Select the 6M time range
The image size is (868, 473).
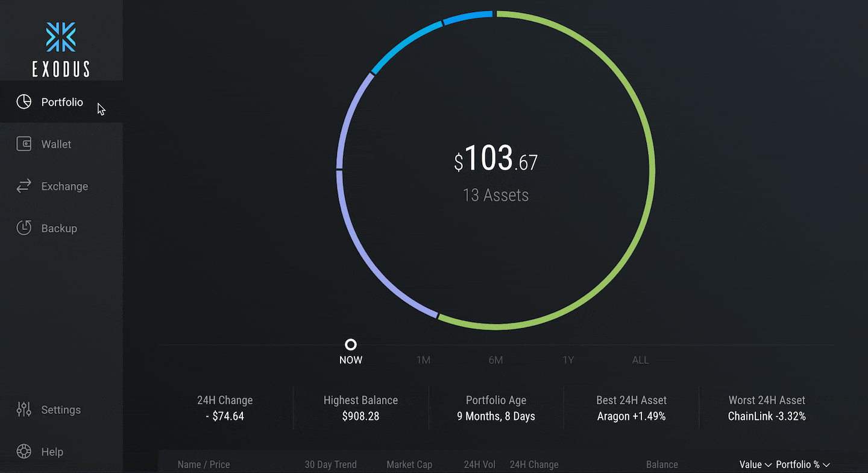point(495,360)
